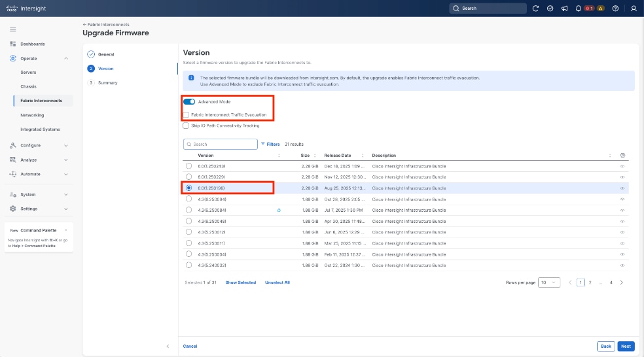This screenshot has height=357, width=644.
Task: Select firmware version 4.3(5.250012)
Action: (x=188, y=232)
